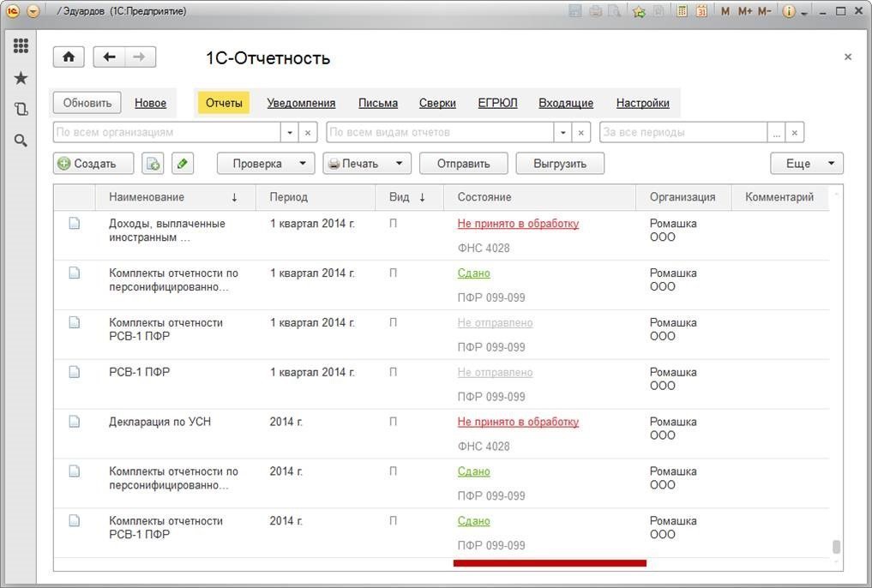Switch to the Письма tab
The width and height of the screenshot is (872, 588).
click(378, 103)
